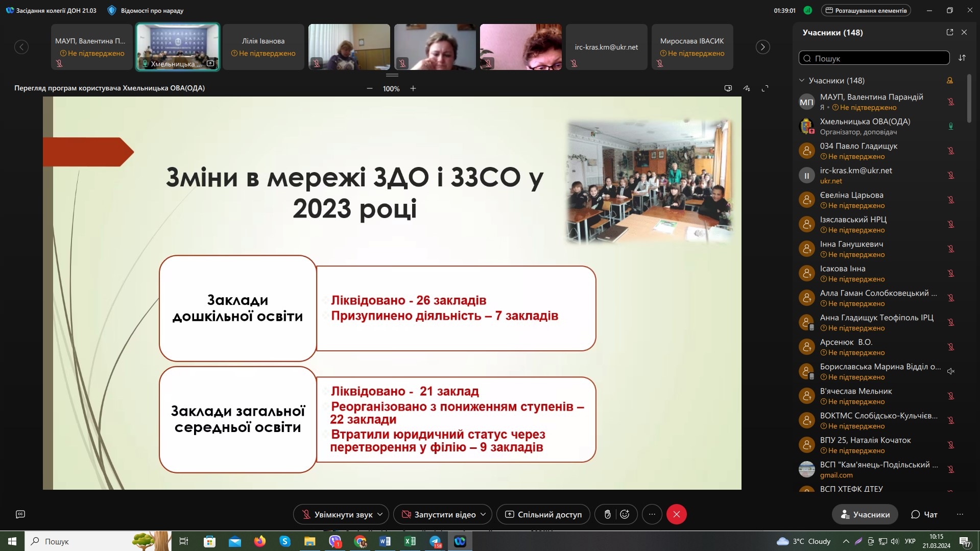Open closed captions icon at bottom left
Image resolution: width=980 pixels, height=551 pixels.
(x=20, y=514)
